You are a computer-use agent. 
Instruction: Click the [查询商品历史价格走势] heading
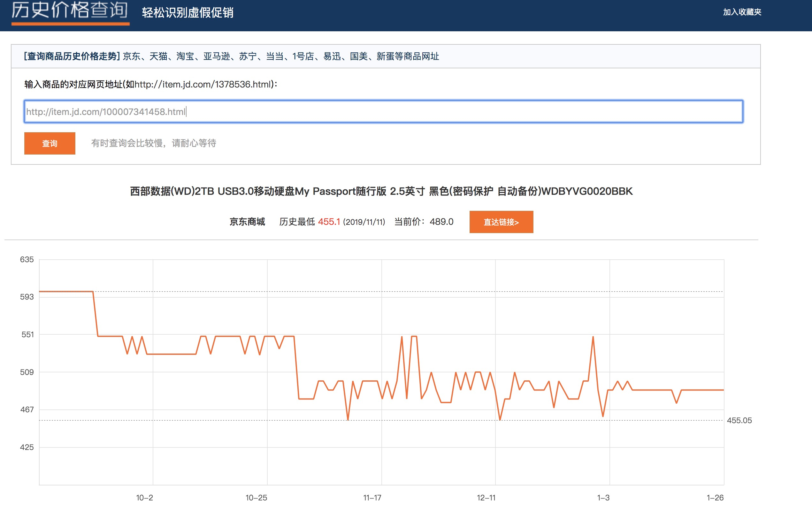[72, 56]
